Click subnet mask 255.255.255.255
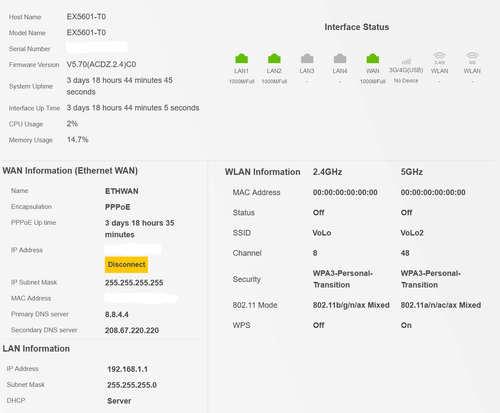This screenshot has height=413, width=500. click(x=134, y=283)
